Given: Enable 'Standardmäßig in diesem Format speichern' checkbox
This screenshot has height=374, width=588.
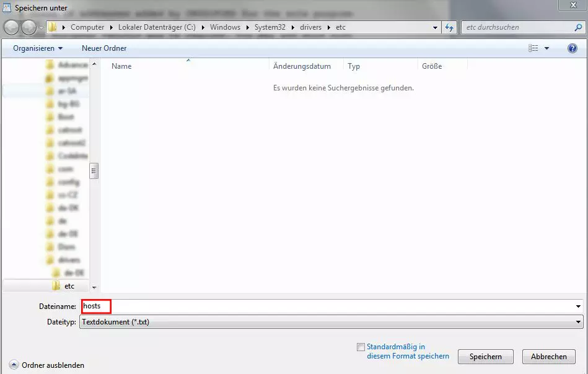Looking at the screenshot, I should click(361, 347).
